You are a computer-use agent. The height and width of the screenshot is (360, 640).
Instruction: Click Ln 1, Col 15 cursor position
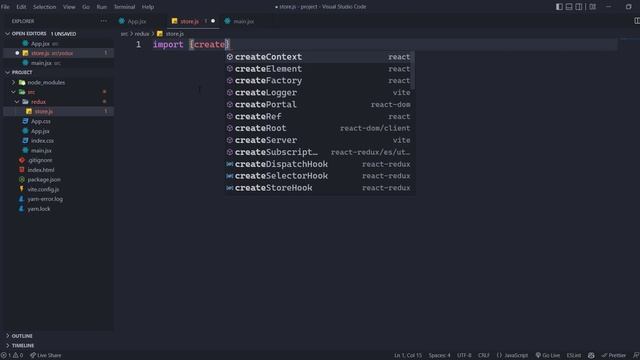pos(408,356)
